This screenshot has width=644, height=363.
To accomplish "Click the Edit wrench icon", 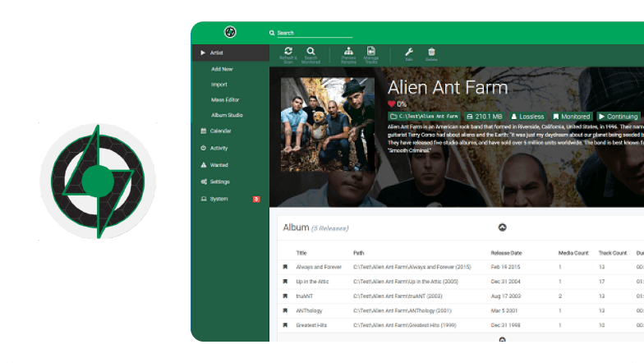I will pyautogui.click(x=409, y=53).
